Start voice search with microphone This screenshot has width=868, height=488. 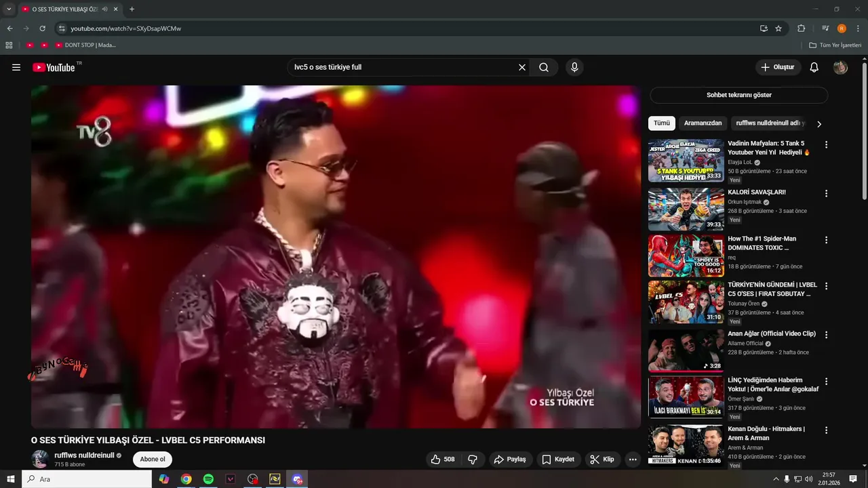pyautogui.click(x=574, y=67)
